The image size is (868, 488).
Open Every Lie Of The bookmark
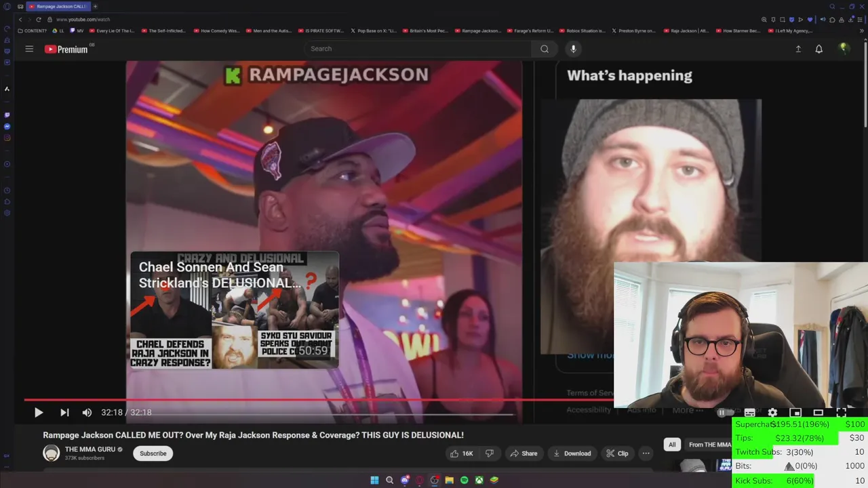coord(112,30)
